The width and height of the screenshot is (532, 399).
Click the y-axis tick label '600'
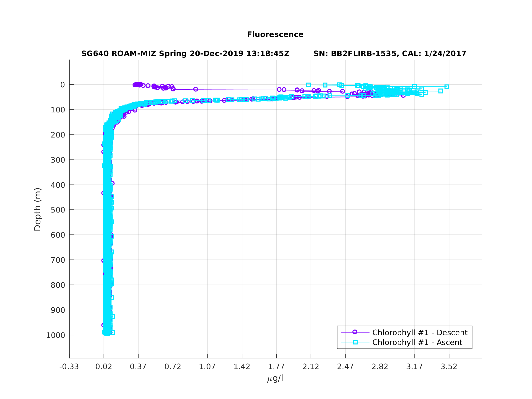click(x=58, y=235)
